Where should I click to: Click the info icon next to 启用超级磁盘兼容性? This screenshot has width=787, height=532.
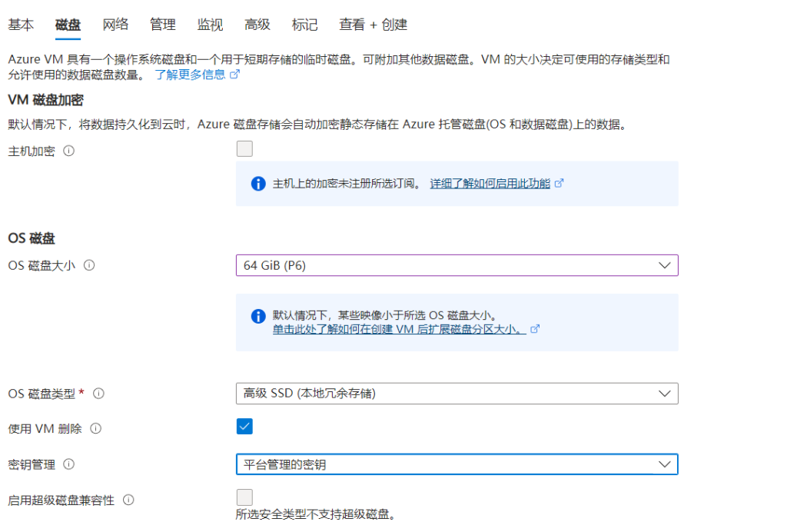(x=128, y=500)
